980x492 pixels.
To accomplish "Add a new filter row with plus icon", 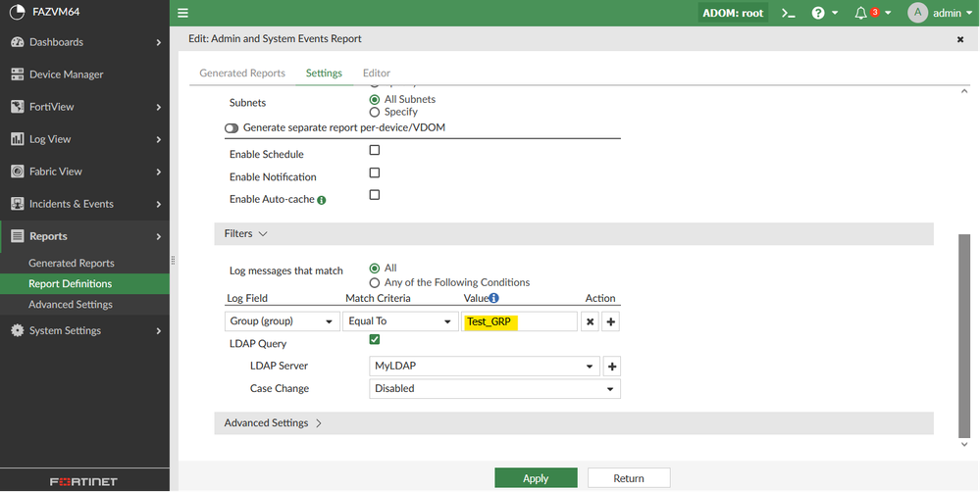I will pyautogui.click(x=610, y=321).
